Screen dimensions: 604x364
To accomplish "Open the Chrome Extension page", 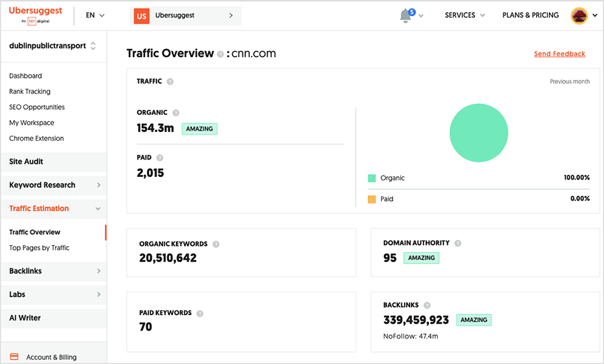I will (x=37, y=139).
